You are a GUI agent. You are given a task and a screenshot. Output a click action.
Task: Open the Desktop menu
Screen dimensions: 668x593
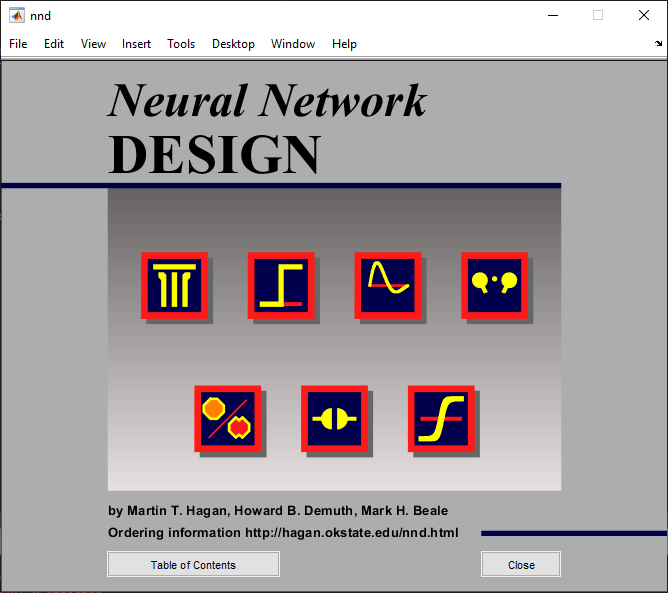pos(233,44)
